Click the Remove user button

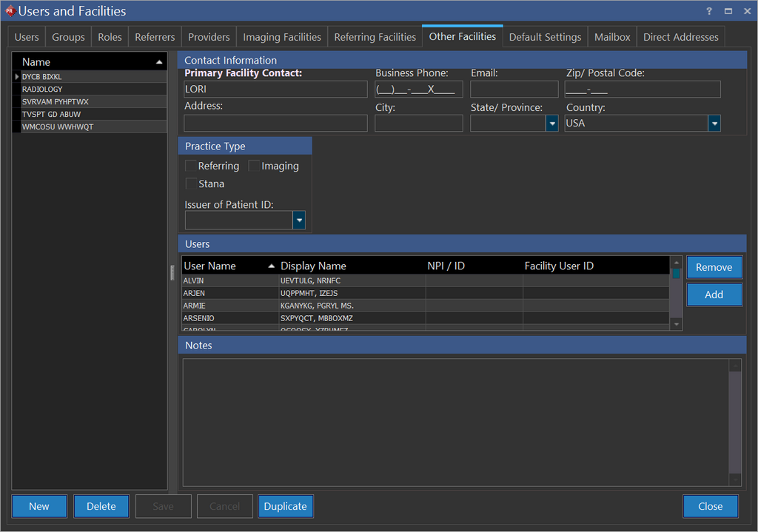click(x=714, y=267)
